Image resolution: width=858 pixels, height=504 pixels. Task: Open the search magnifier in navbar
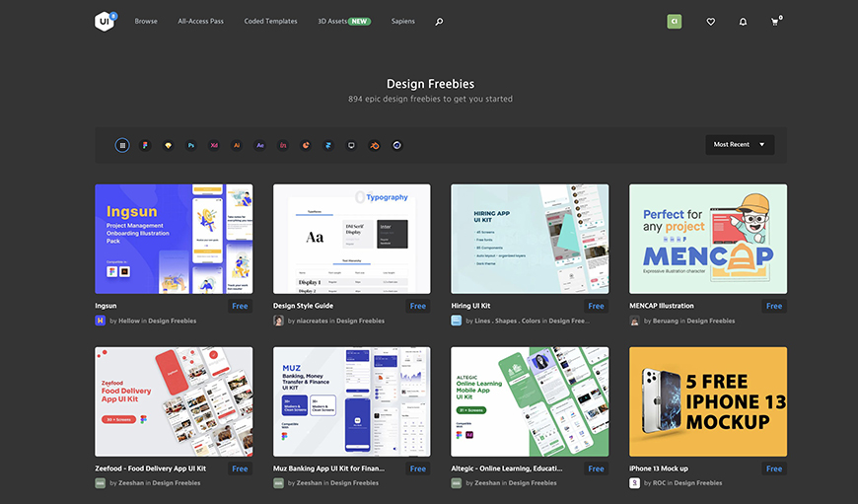pos(439,22)
